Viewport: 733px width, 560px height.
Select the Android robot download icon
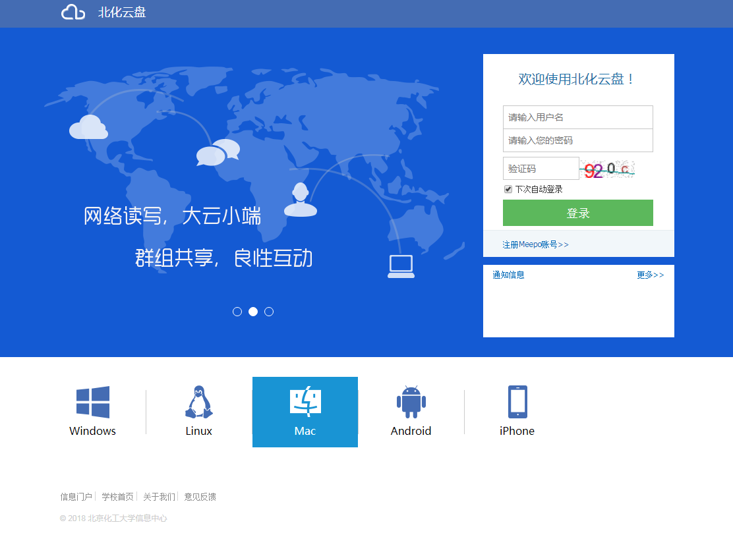pos(411,402)
